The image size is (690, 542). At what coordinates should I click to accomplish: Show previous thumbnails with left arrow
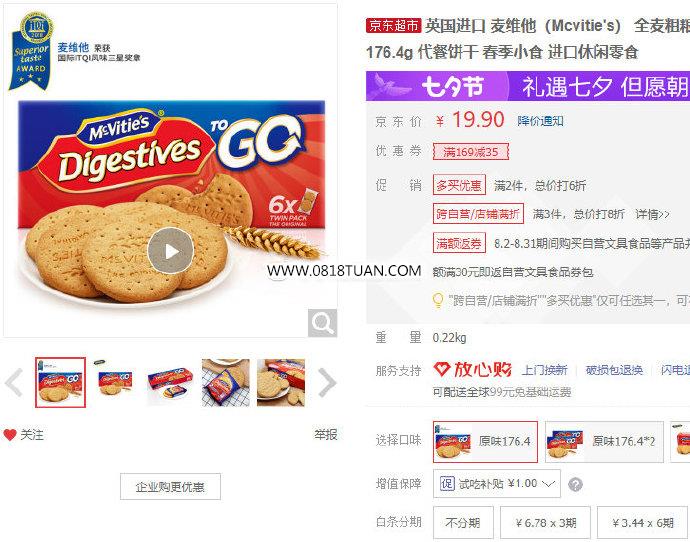(x=14, y=383)
